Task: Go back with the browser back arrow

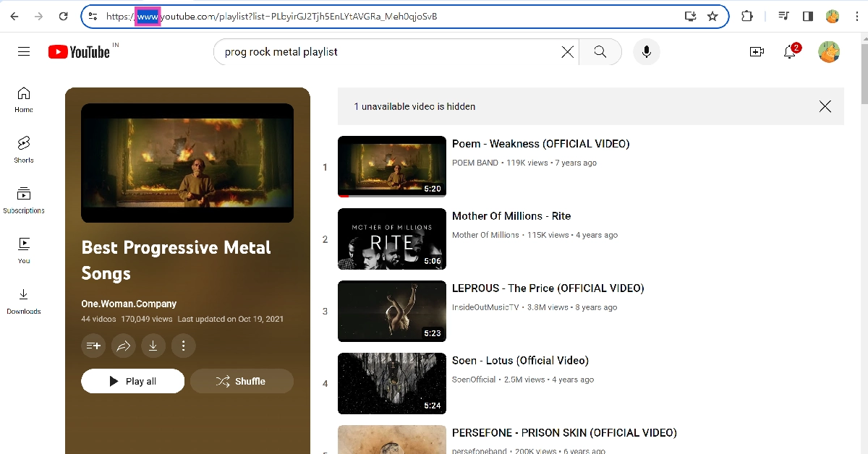Action: 14,16
